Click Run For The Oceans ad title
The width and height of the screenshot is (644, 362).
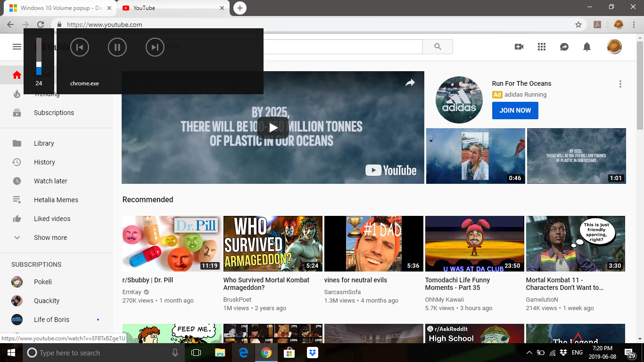click(x=521, y=83)
